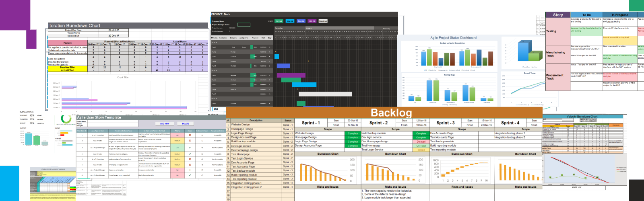Click the red X status in user story row 1
The image size is (644, 201).
pos(190,135)
